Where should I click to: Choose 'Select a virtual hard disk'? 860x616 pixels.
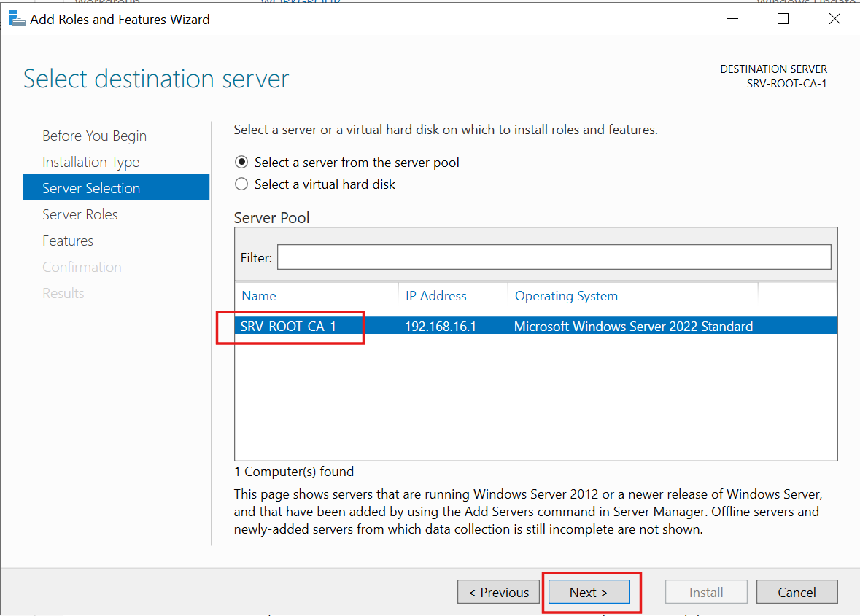pos(241,184)
